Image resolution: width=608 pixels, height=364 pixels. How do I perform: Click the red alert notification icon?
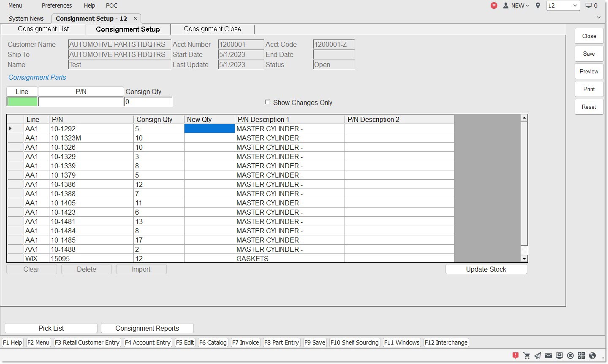[x=516, y=356]
